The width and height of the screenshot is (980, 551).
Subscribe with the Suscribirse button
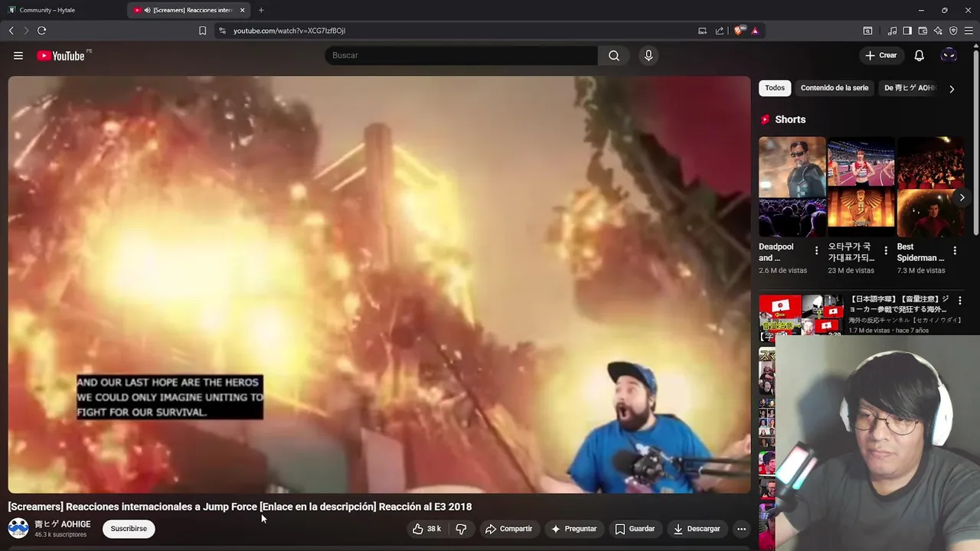[x=129, y=529]
